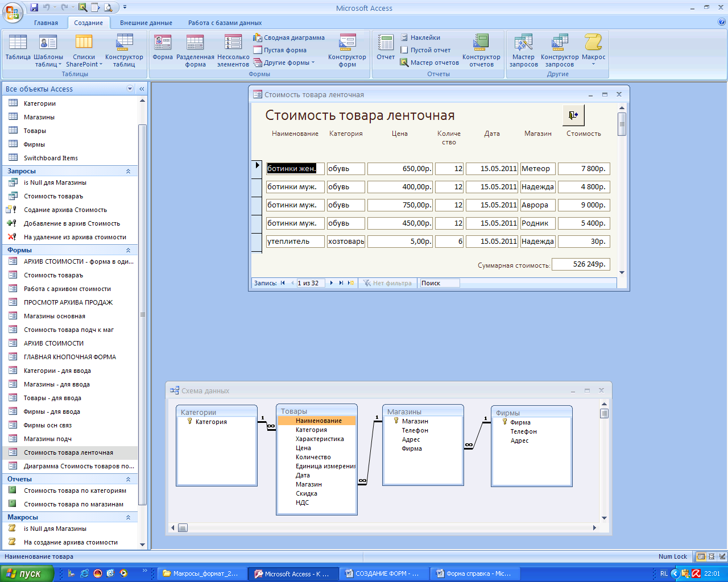The image size is (728, 582).
Task: Click Multiple Items (Несколько элементов) icon
Action: click(233, 51)
